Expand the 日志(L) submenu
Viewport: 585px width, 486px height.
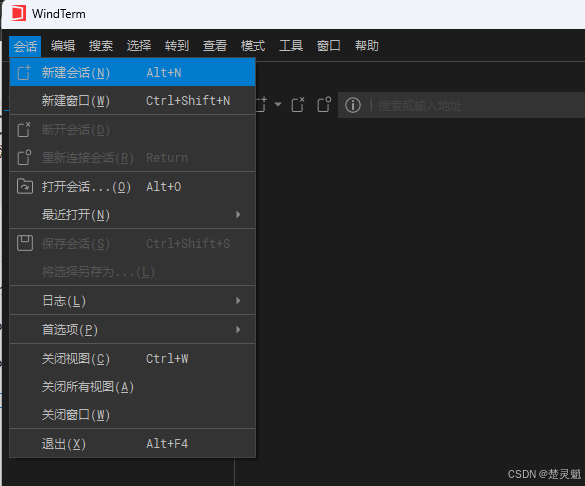pos(132,301)
